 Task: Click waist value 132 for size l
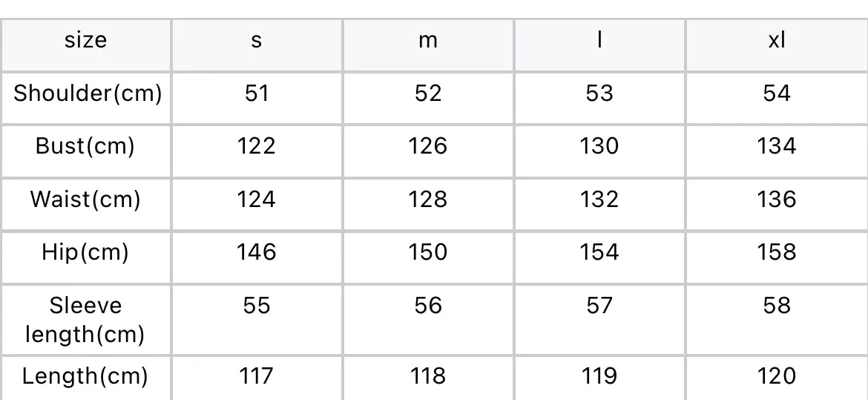pyautogui.click(x=599, y=200)
